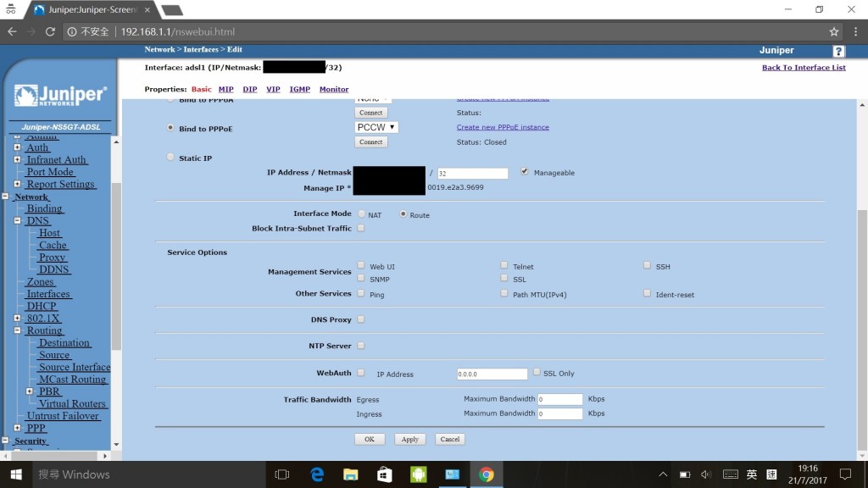Switch to the MIP properties tab

[x=225, y=89]
